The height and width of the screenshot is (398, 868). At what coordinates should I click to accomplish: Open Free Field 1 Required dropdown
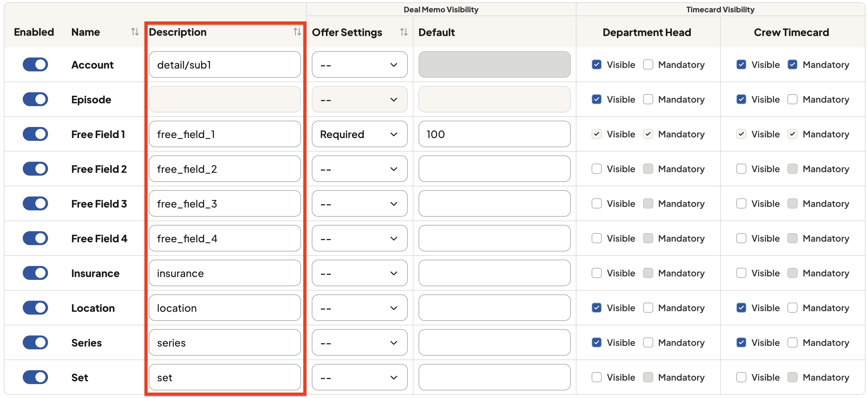point(359,134)
